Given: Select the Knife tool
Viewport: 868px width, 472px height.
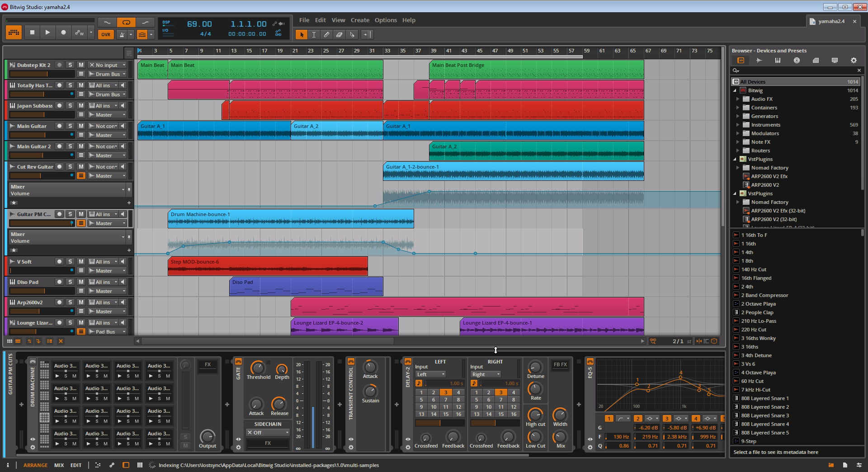Looking at the screenshot, I should (x=352, y=34).
